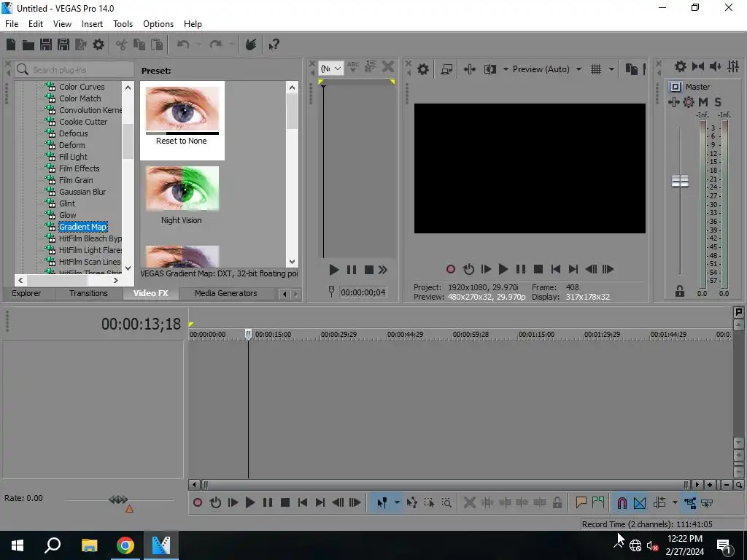Toggle Enable Snapping magnet
Image resolution: width=747 pixels, height=560 pixels.
tap(622, 503)
